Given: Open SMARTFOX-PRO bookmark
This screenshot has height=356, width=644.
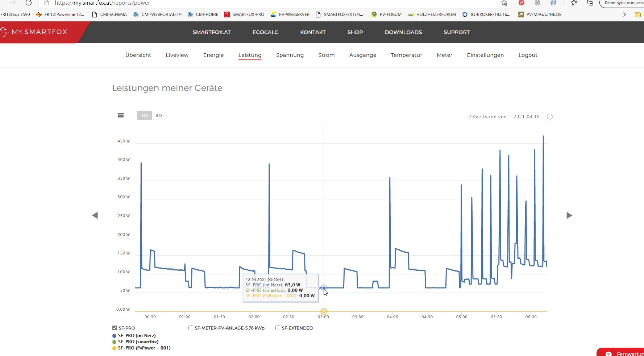Looking at the screenshot, I should click(x=244, y=15).
